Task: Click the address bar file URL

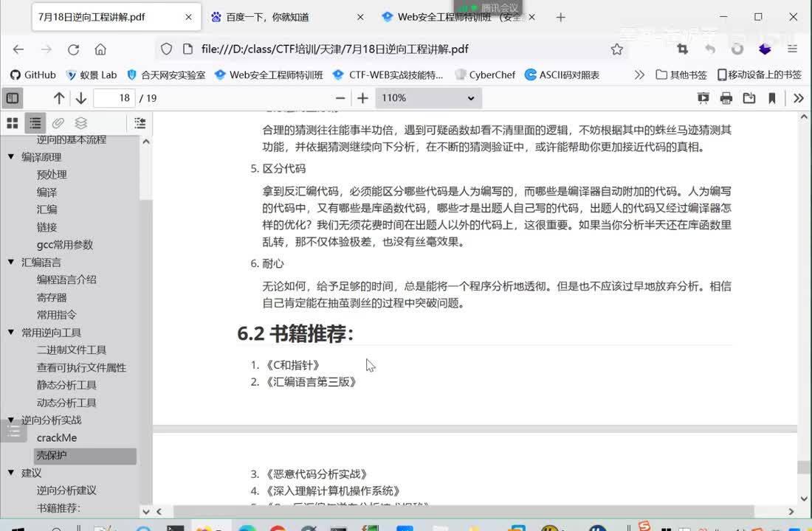Action: 334,49
